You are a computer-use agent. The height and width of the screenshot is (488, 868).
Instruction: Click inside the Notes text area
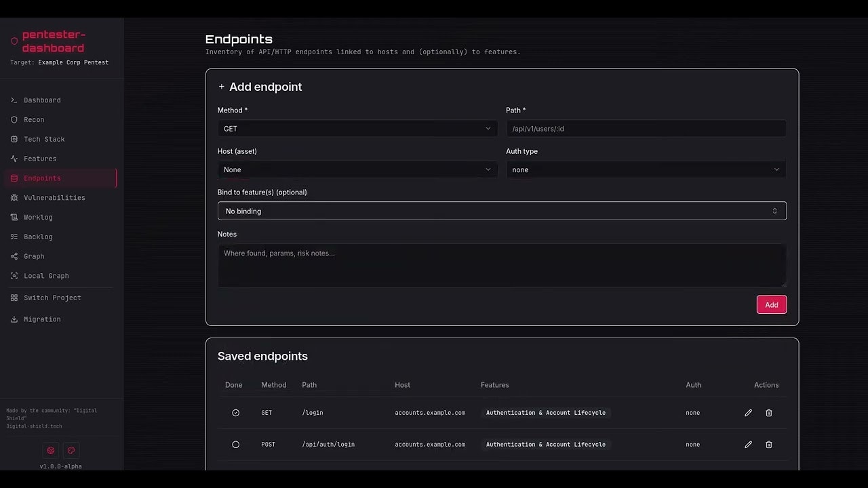point(502,264)
